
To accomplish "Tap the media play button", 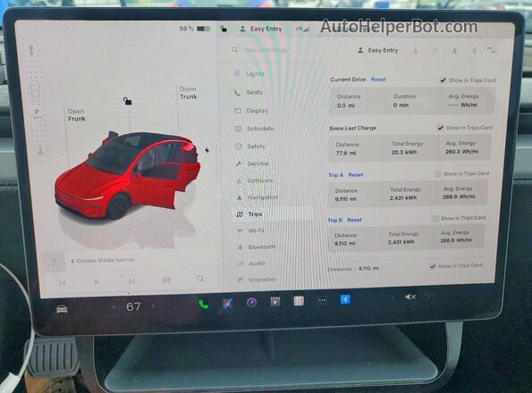I will click(x=97, y=282).
